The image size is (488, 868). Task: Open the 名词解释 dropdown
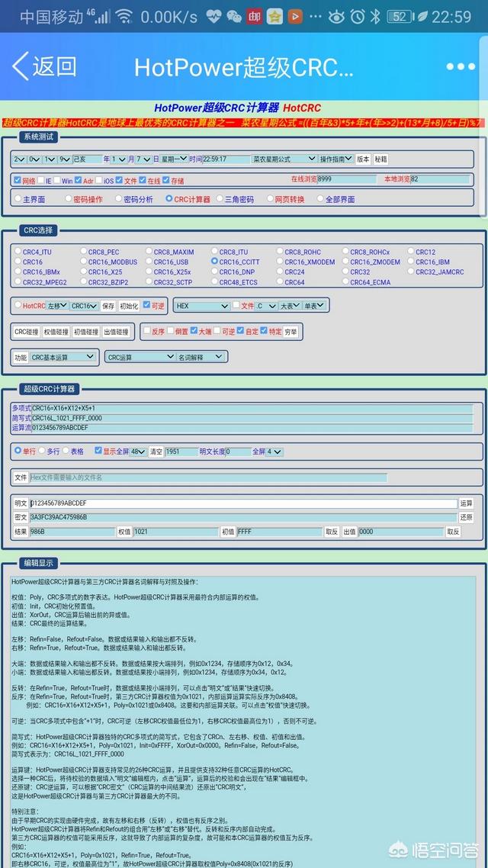200,358
